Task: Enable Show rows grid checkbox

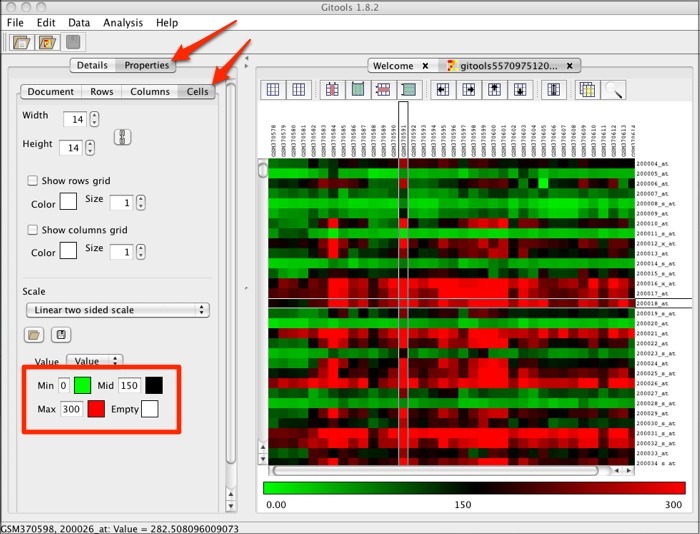Action: 32,180
